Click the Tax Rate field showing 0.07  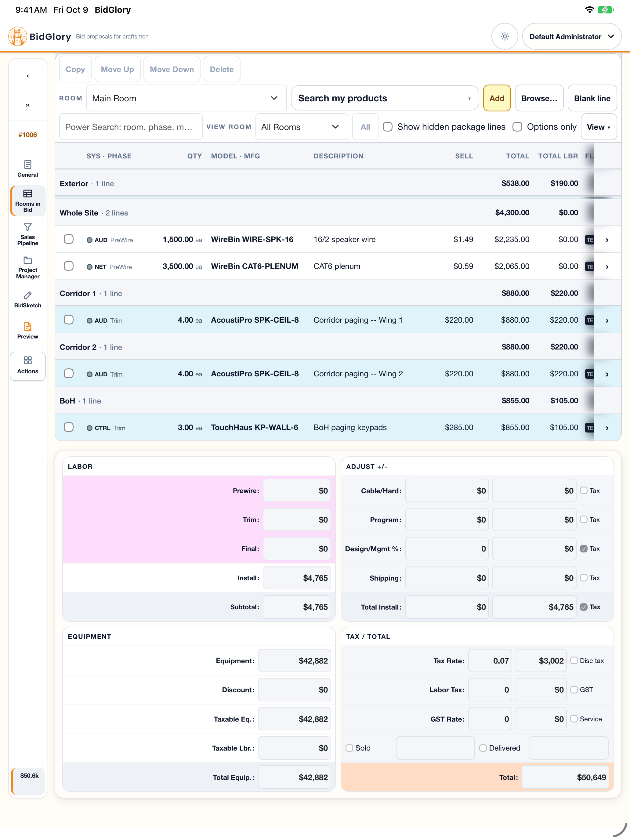point(490,661)
